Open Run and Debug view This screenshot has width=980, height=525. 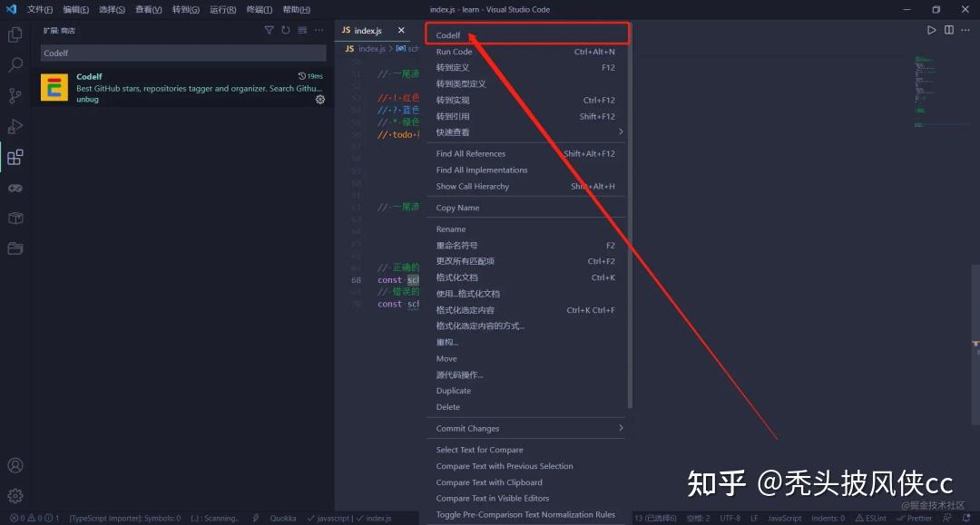(x=15, y=126)
